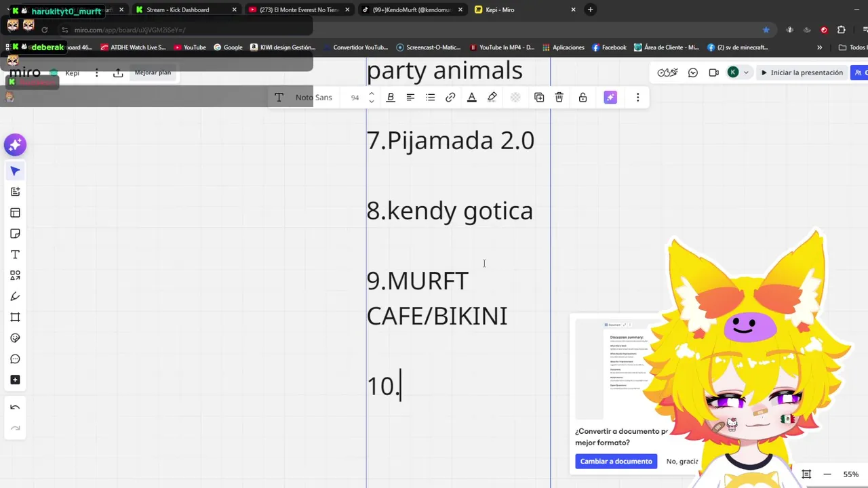The width and height of the screenshot is (868, 488).
Task: Open the reactions chat icon in the top bar
Action: pos(693,73)
